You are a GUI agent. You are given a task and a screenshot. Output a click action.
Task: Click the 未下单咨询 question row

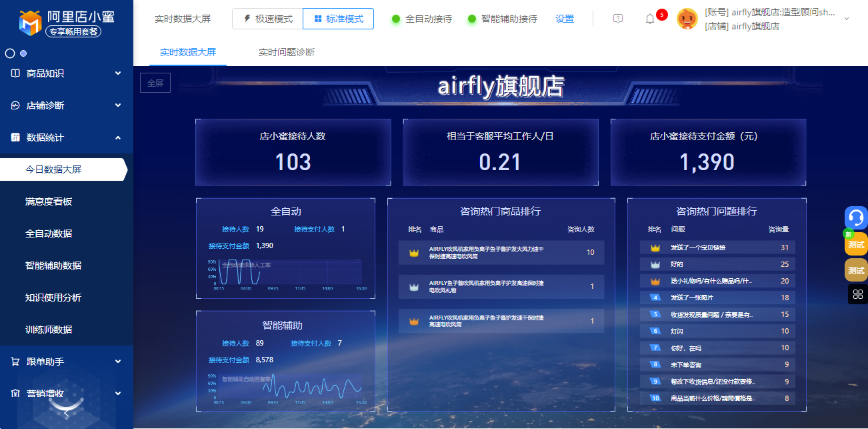click(x=717, y=365)
